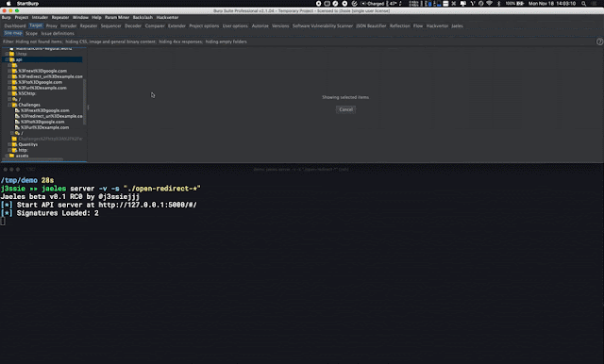Expand the http: folder below Quantitys
The height and width of the screenshot is (364, 604).
pyautogui.click(x=9, y=150)
